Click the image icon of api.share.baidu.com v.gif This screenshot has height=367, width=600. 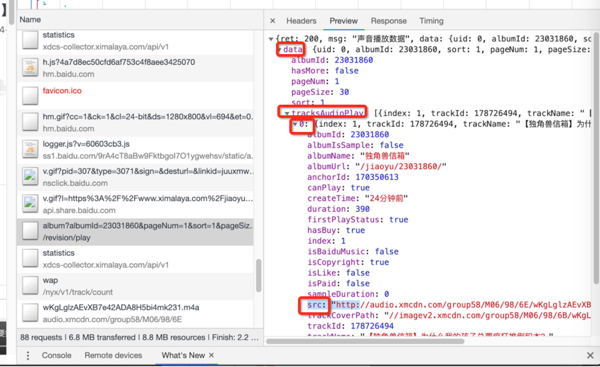(x=30, y=204)
